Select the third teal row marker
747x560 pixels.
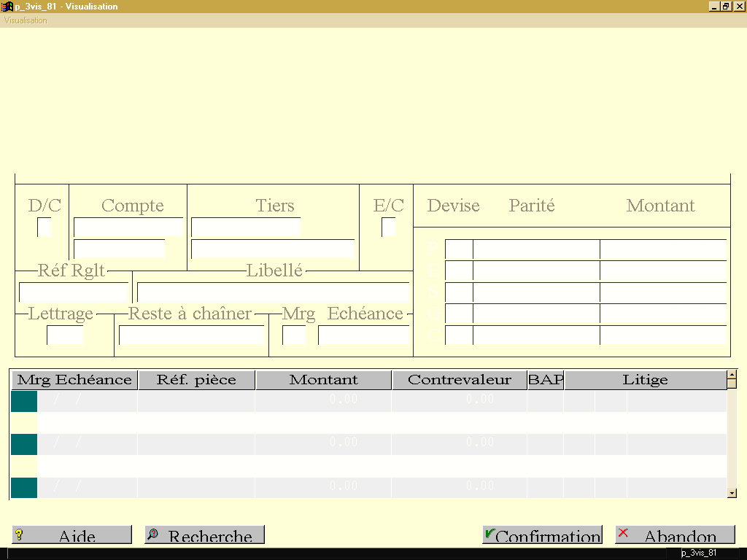click(x=24, y=488)
